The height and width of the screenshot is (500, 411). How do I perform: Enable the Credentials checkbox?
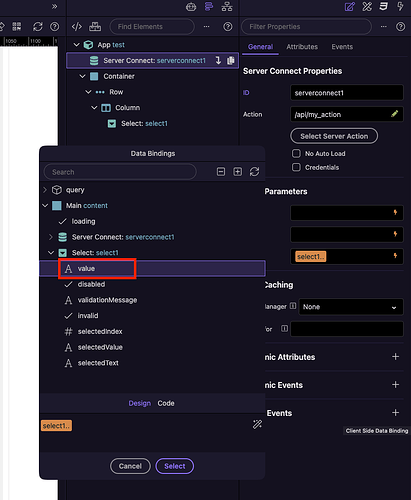tap(296, 167)
